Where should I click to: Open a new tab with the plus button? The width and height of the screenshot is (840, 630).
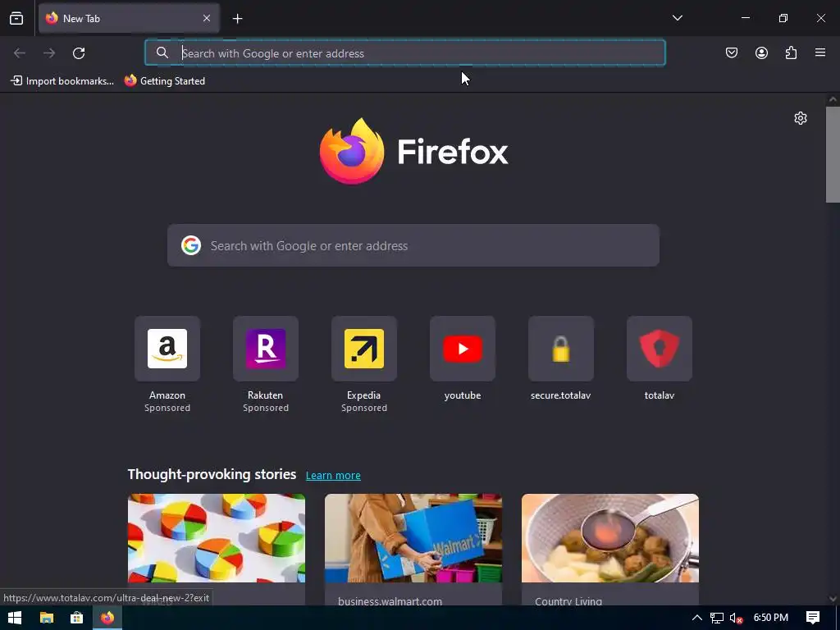pyautogui.click(x=237, y=19)
